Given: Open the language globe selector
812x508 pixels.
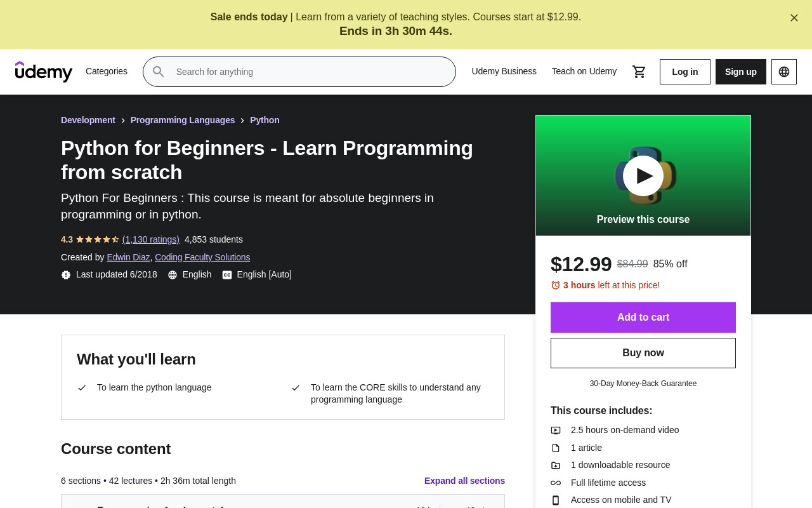Looking at the screenshot, I should (x=784, y=72).
